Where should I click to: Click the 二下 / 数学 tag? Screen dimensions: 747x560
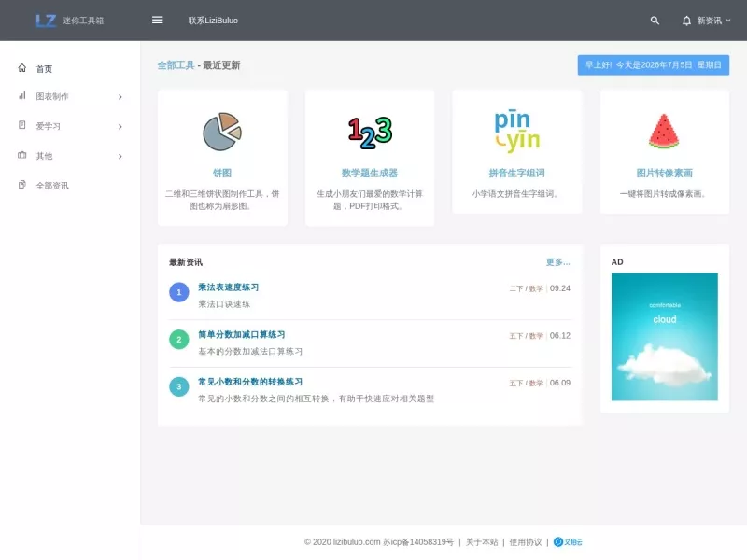[x=526, y=288]
